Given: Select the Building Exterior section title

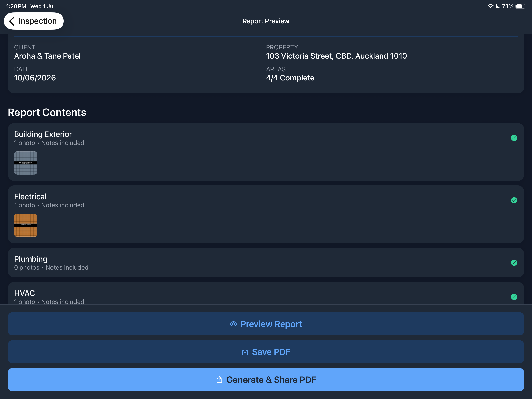Looking at the screenshot, I should 43,134.
